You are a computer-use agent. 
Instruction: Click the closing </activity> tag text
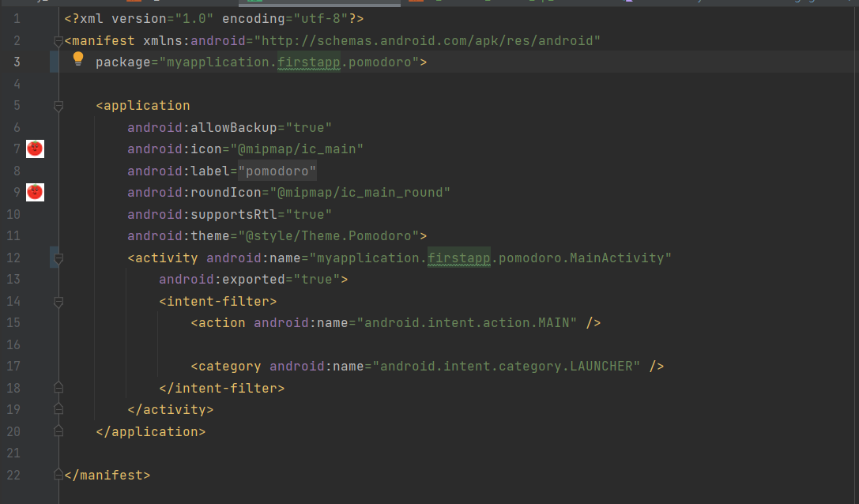point(171,410)
